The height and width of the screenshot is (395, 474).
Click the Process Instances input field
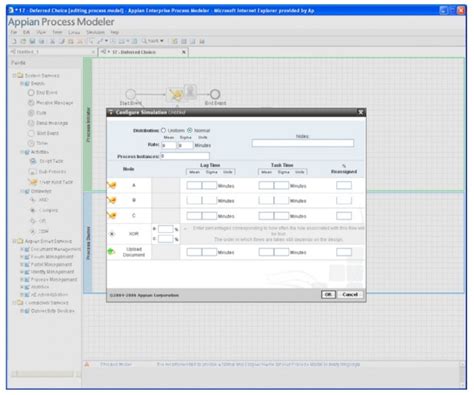(185, 156)
